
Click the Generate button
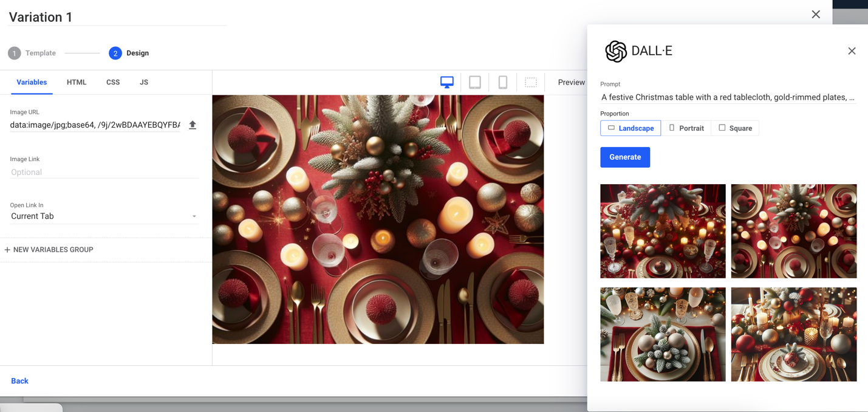pos(625,157)
